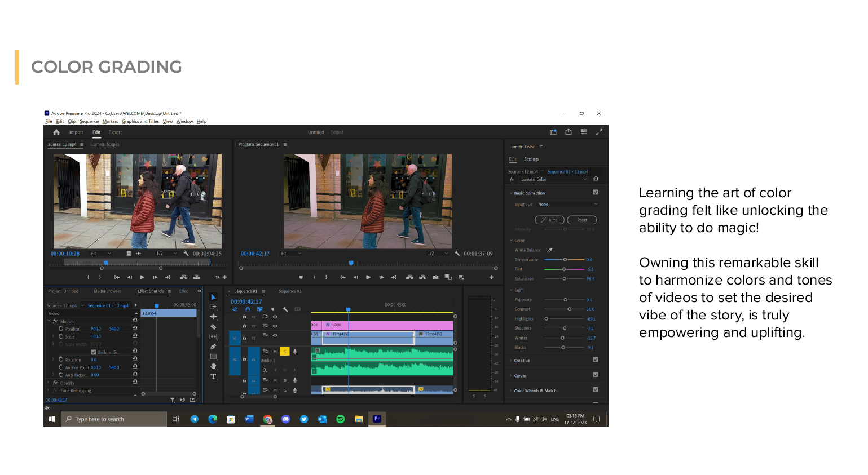This screenshot has height=475, width=868.
Task: Disable the Basic Correction checkbox
Action: click(x=596, y=193)
